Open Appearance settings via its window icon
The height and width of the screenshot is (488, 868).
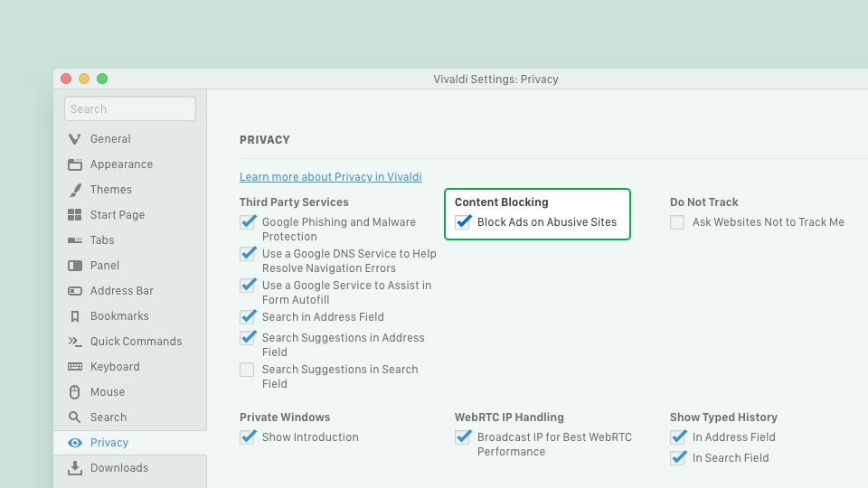click(75, 164)
